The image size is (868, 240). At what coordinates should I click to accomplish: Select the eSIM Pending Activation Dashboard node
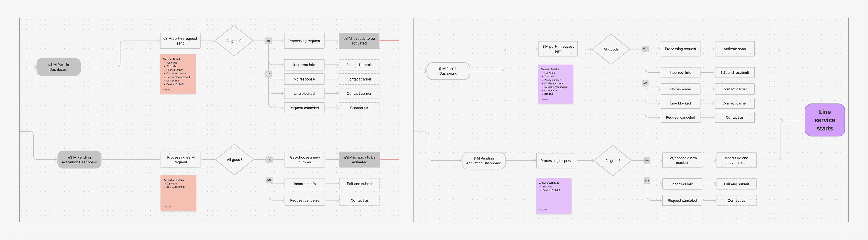pyautogui.click(x=79, y=160)
